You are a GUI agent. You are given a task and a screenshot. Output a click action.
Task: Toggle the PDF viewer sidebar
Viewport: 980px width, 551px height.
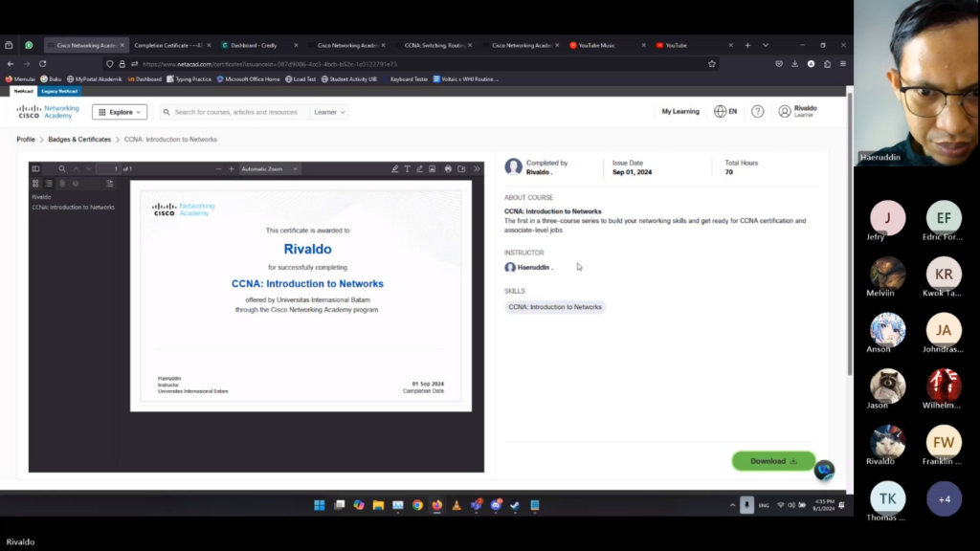click(35, 169)
